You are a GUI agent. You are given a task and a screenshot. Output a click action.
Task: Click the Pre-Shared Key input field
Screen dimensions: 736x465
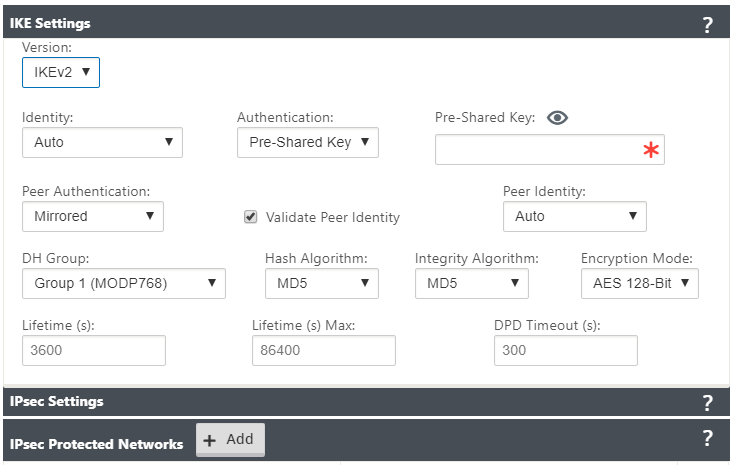550,150
